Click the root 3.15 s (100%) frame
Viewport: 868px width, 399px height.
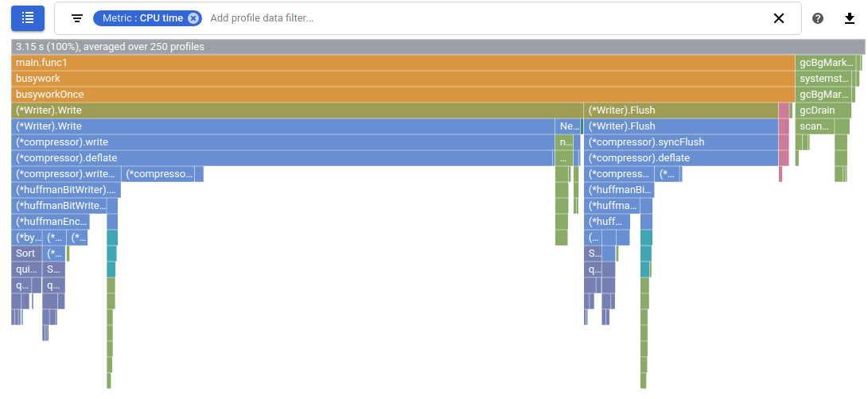point(398,47)
